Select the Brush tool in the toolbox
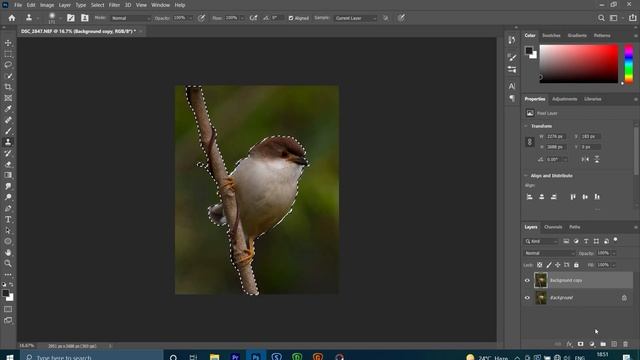 click(8, 131)
